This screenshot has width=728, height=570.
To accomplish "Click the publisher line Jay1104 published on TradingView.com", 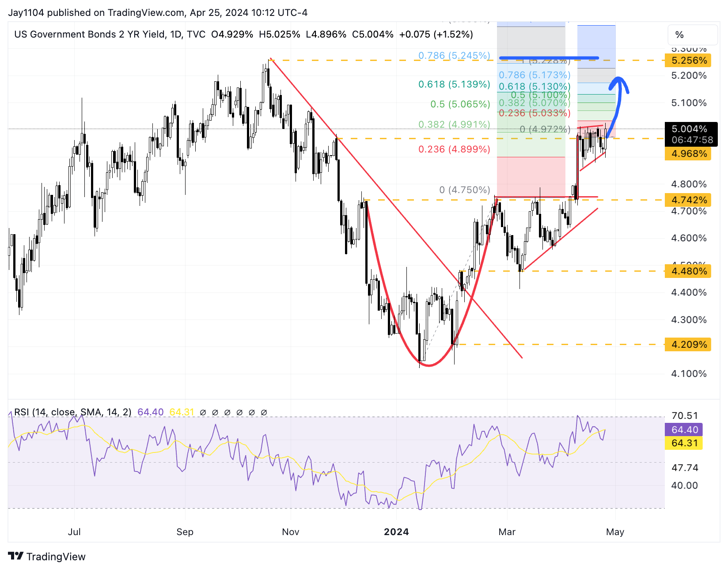I will [158, 12].
